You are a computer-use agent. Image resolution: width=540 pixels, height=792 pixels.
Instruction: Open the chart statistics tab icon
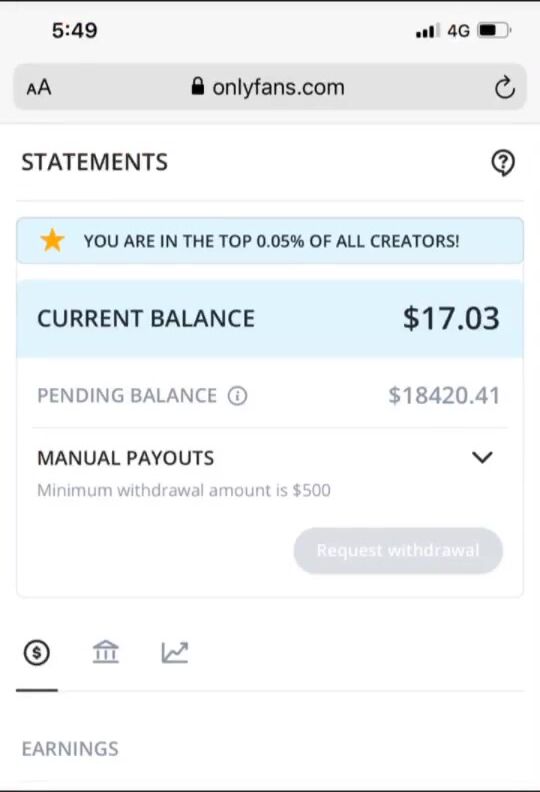pos(175,652)
